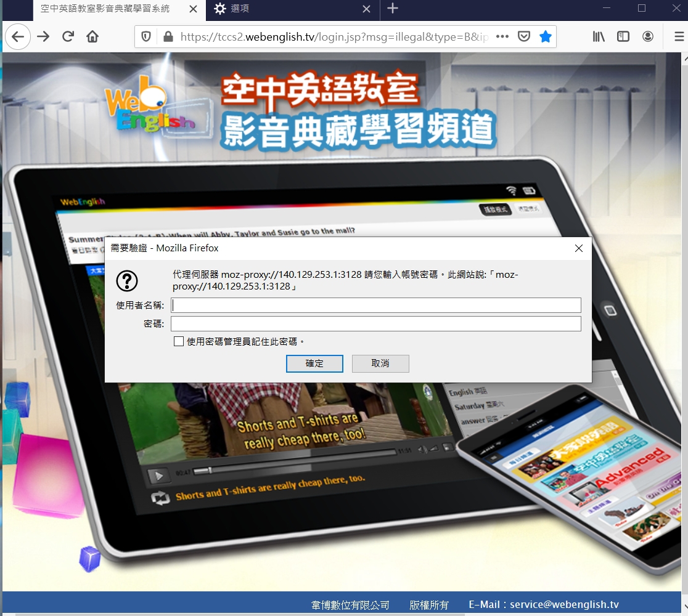
Task: Open the Firefox home page
Action: 92,36
